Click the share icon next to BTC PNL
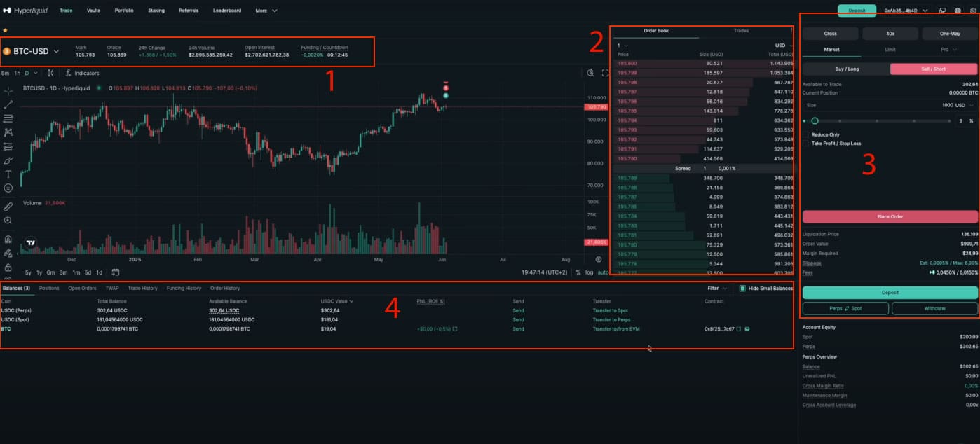The height and width of the screenshot is (444, 980). pyautogui.click(x=454, y=328)
